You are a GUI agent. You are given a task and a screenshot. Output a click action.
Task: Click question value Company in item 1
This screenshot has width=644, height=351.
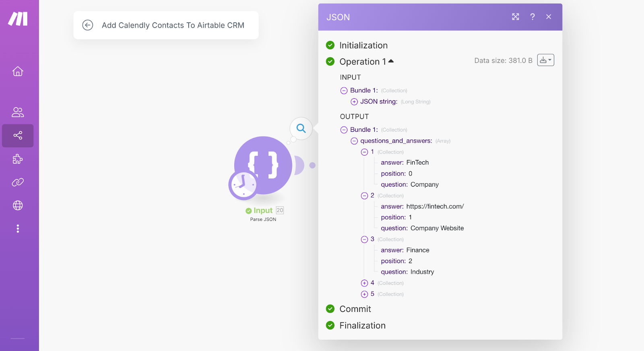(x=425, y=185)
